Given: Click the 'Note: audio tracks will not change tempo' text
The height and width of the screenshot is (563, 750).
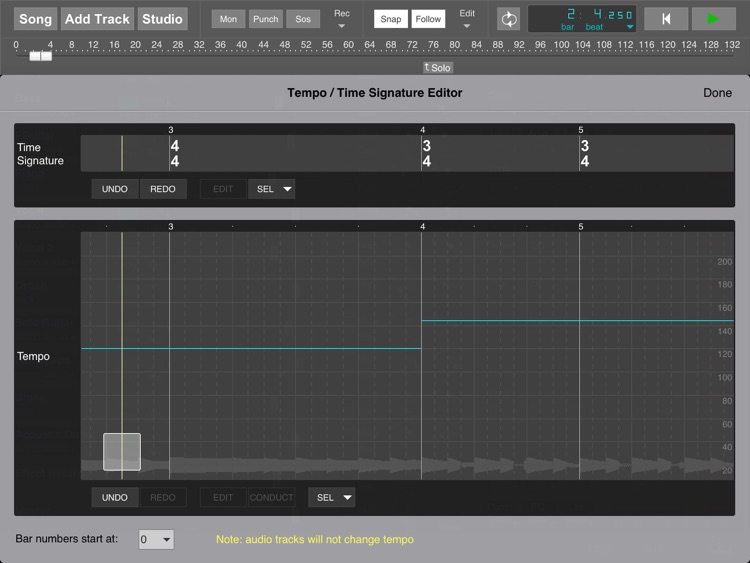Looking at the screenshot, I should pos(315,540).
